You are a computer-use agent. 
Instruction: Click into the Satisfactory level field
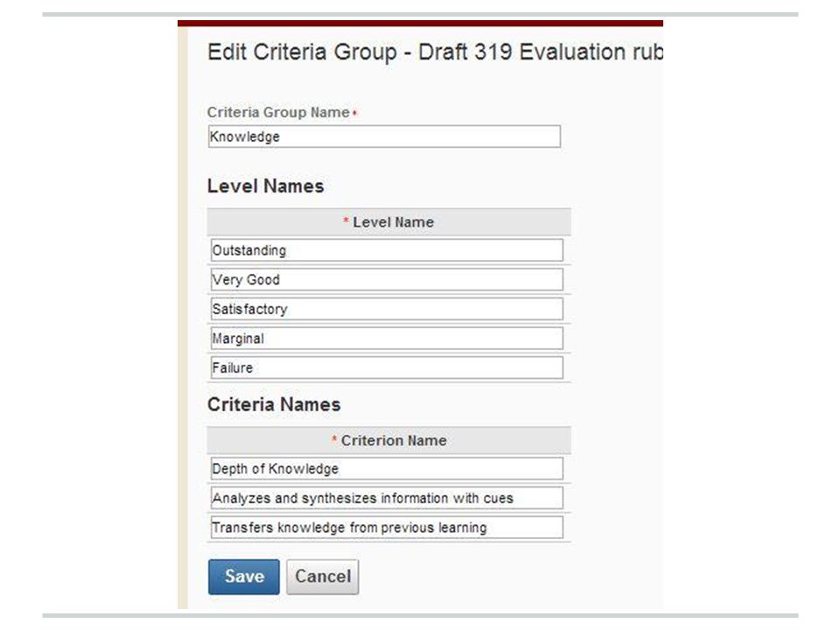387,309
